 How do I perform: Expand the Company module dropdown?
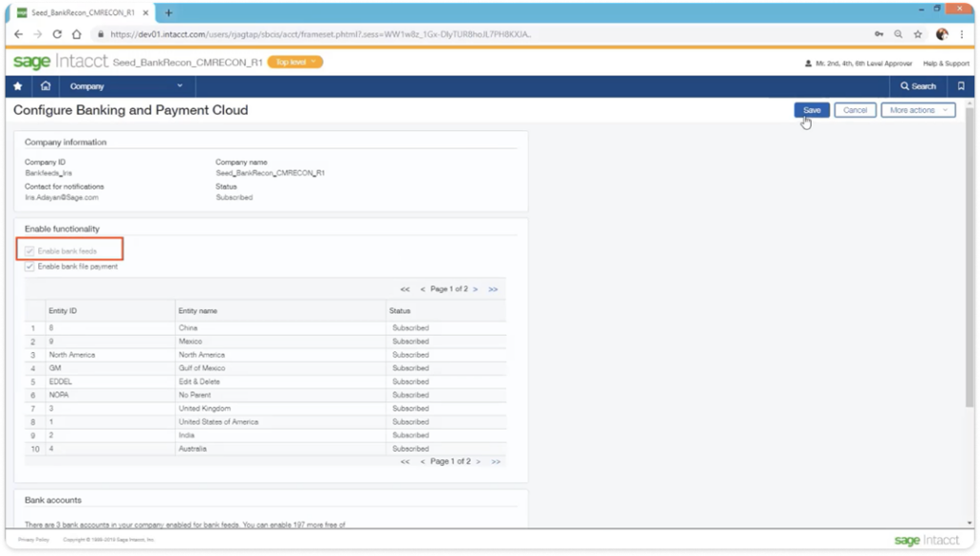[x=127, y=86]
